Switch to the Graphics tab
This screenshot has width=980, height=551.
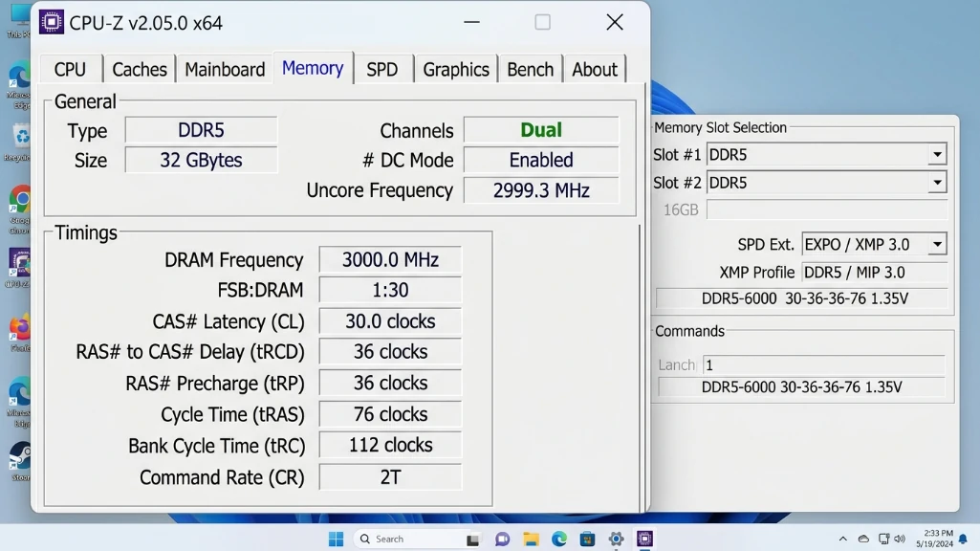point(456,69)
